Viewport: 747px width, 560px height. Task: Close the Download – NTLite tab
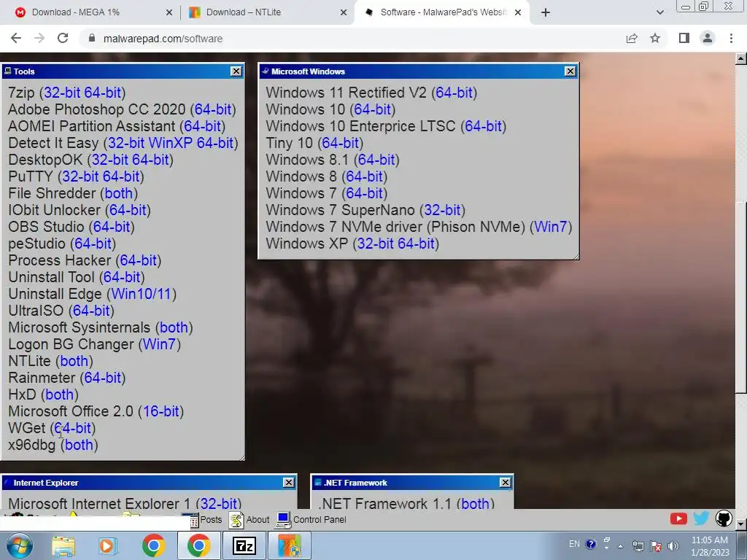tap(344, 12)
